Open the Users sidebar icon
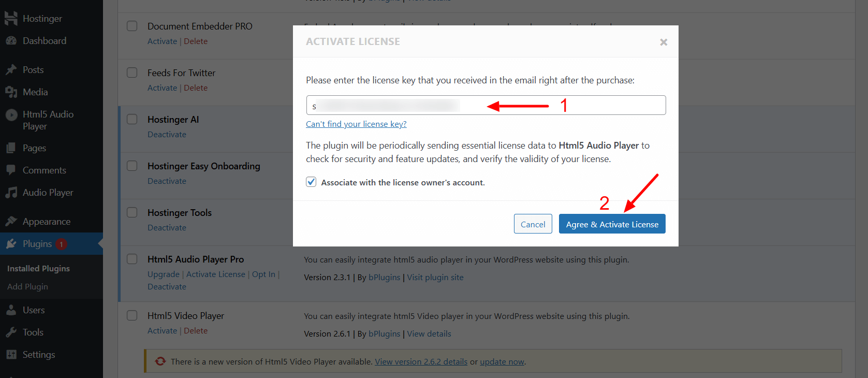 click(x=10, y=309)
